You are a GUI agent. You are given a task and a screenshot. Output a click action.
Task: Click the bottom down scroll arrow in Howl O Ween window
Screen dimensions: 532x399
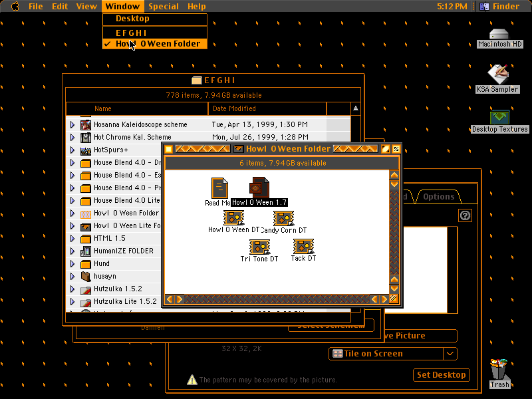[x=394, y=289]
